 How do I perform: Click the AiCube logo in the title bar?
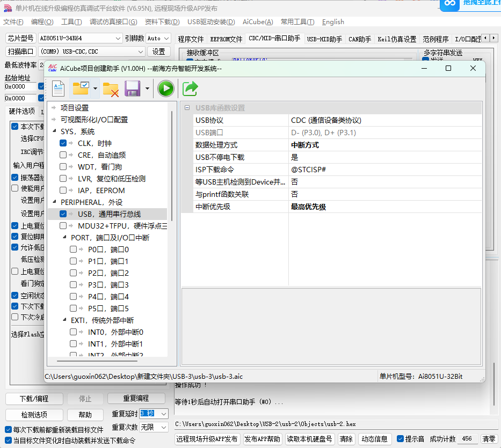(53, 68)
